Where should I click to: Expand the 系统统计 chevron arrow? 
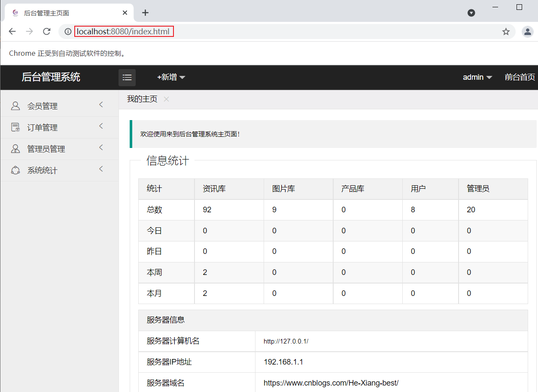coord(101,169)
